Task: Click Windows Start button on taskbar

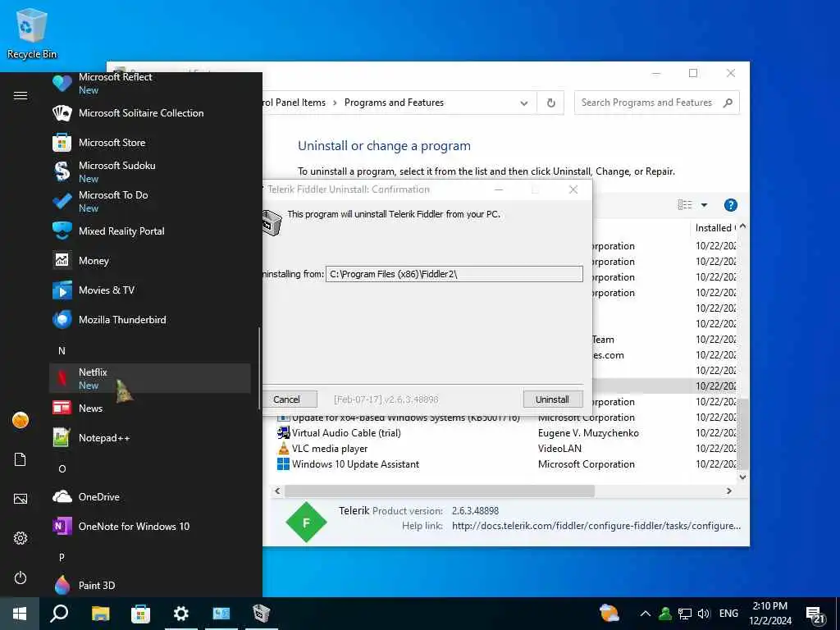Action: [20, 614]
